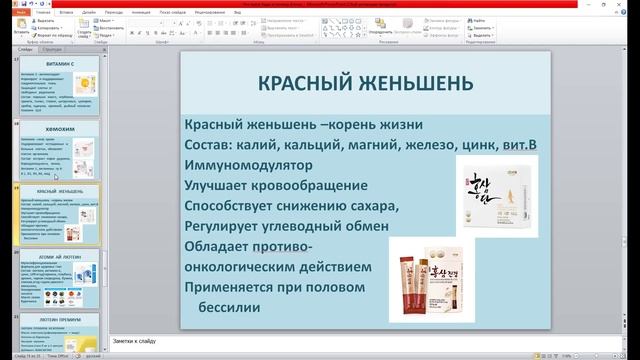Viewport: 640px width, 360px height.
Task: Expand the shapes gallery more arrow
Action: click(364, 35)
